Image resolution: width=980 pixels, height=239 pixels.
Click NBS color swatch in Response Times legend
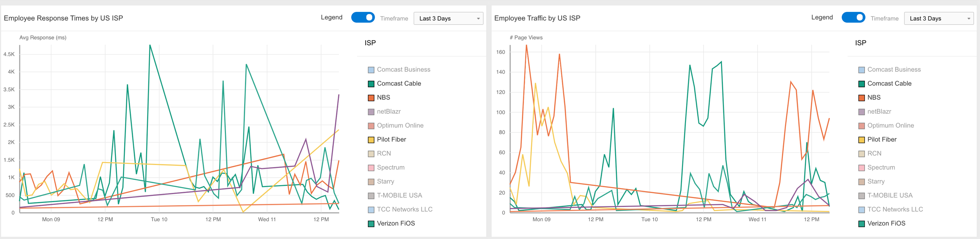371,98
